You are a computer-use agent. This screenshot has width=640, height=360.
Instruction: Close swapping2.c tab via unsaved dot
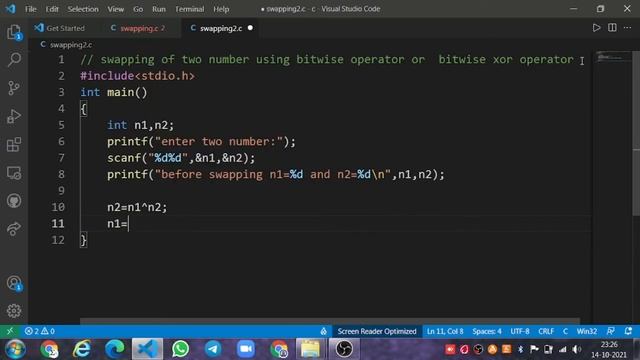(x=250, y=28)
